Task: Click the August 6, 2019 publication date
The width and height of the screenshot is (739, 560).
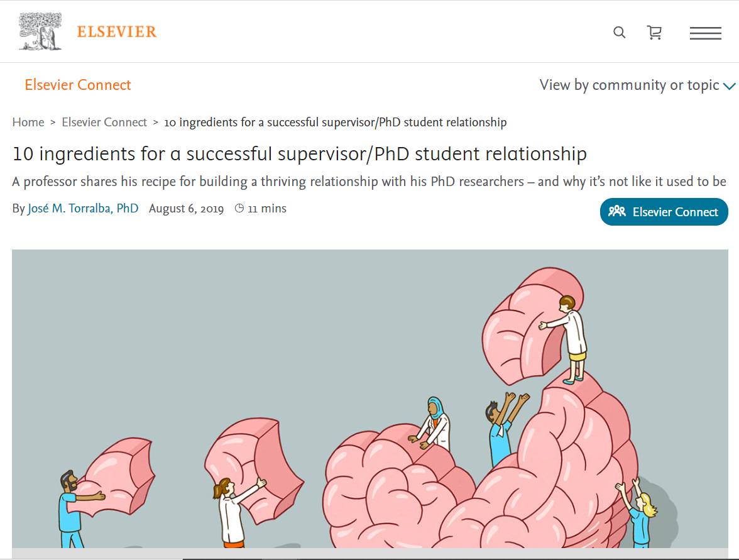Action: [186, 209]
